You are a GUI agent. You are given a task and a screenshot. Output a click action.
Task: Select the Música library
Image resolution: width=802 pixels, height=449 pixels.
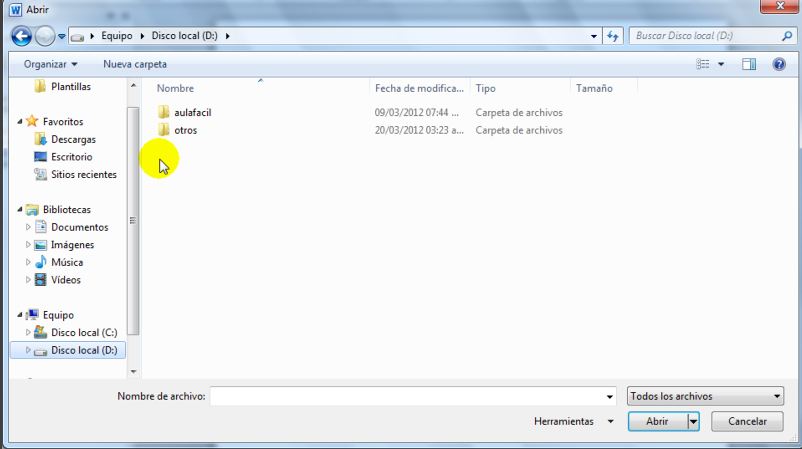[66, 262]
